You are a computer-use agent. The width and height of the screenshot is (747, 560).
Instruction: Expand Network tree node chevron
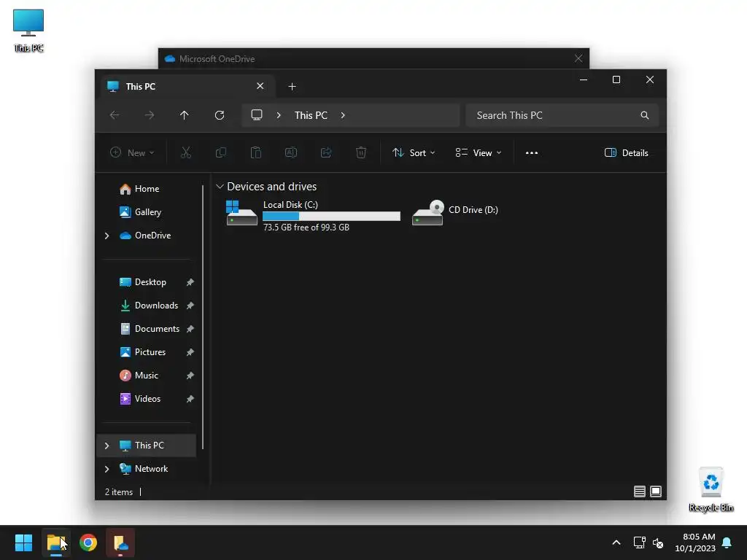tap(107, 469)
